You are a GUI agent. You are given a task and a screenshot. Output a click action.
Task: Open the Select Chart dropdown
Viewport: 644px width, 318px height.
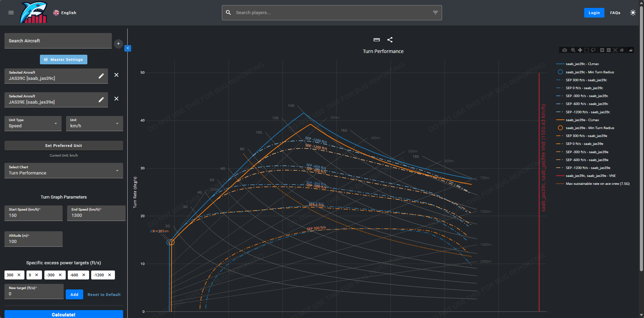click(x=64, y=170)
